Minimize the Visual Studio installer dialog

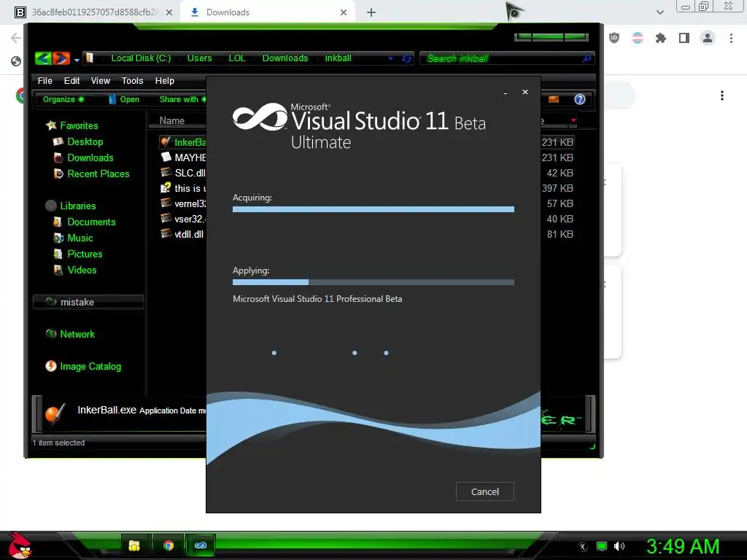click(x=505, y=93)
